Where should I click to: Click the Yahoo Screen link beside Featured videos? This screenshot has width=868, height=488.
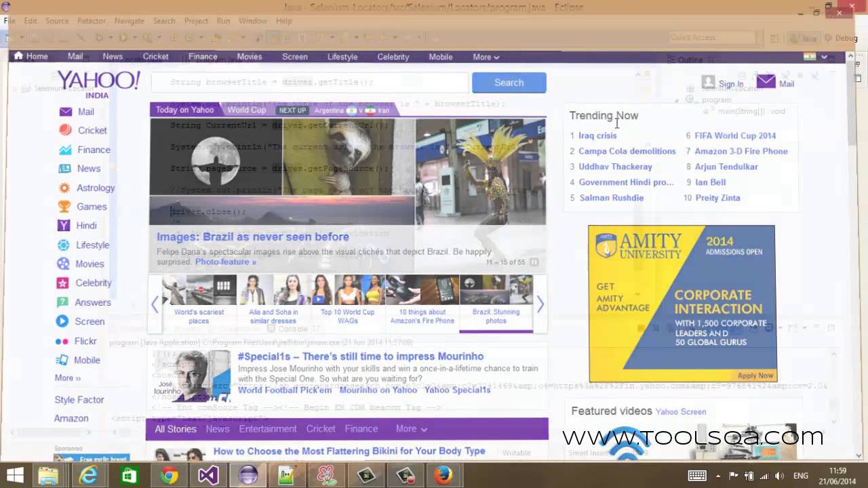point(680,411)
